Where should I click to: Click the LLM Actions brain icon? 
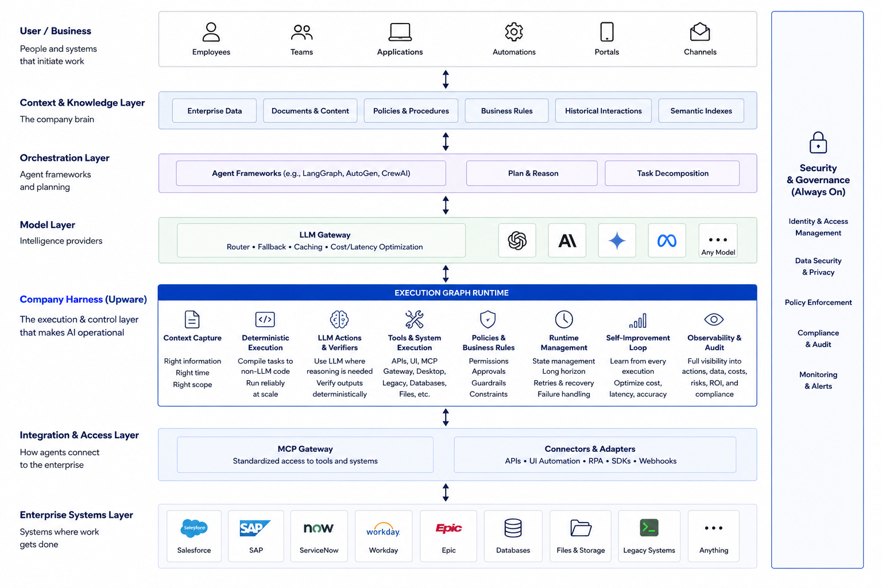pos(339,319)
